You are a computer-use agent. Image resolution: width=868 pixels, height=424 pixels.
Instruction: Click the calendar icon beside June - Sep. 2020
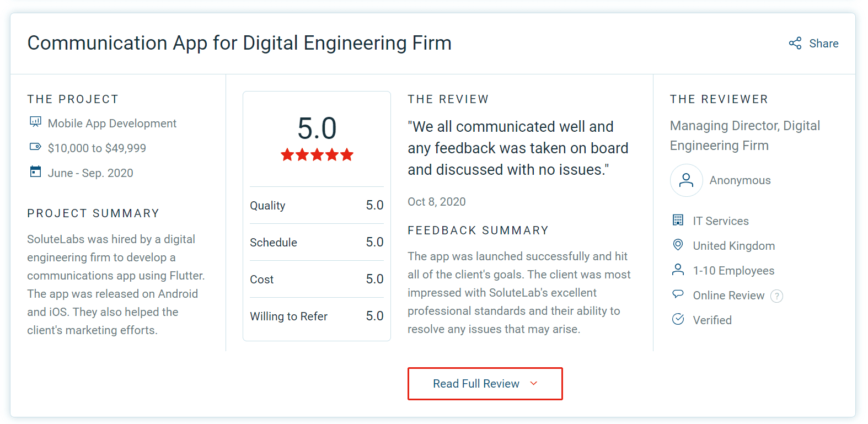(x=35, y=171)
